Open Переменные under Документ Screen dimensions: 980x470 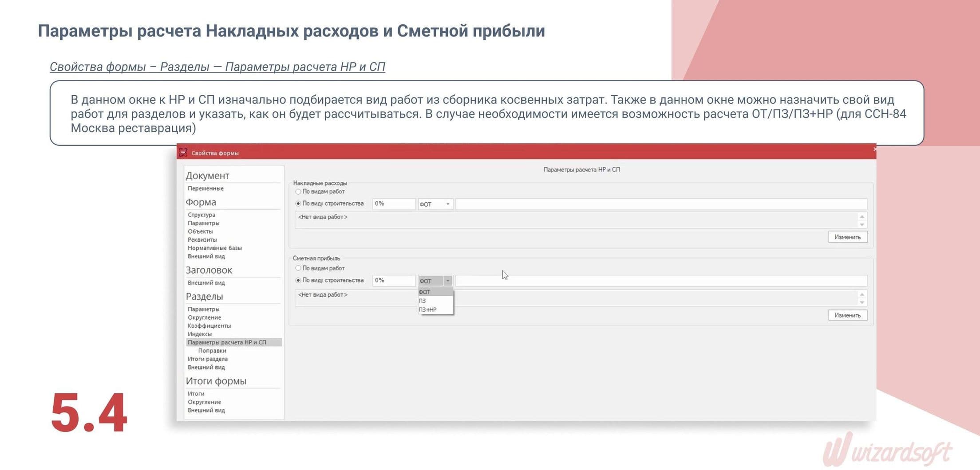(x=205, y=188)
